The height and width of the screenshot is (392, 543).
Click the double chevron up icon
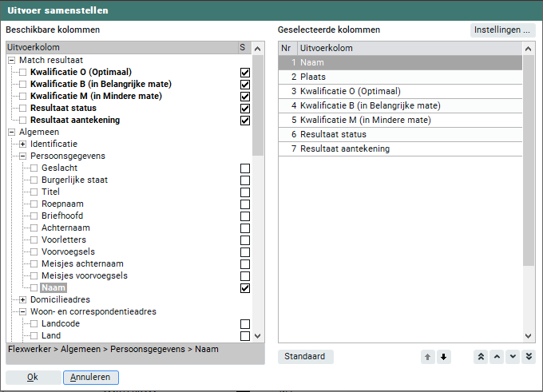[481, 357]
